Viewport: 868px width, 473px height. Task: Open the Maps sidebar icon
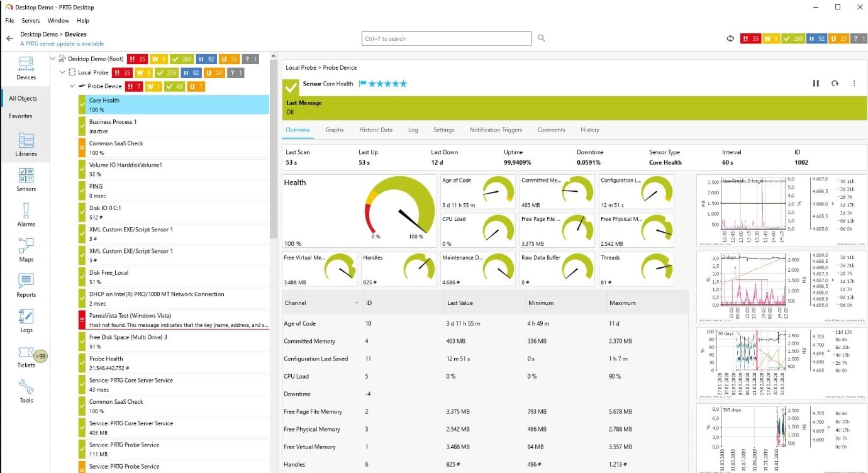pyautogui.click(x=26, y=250)
